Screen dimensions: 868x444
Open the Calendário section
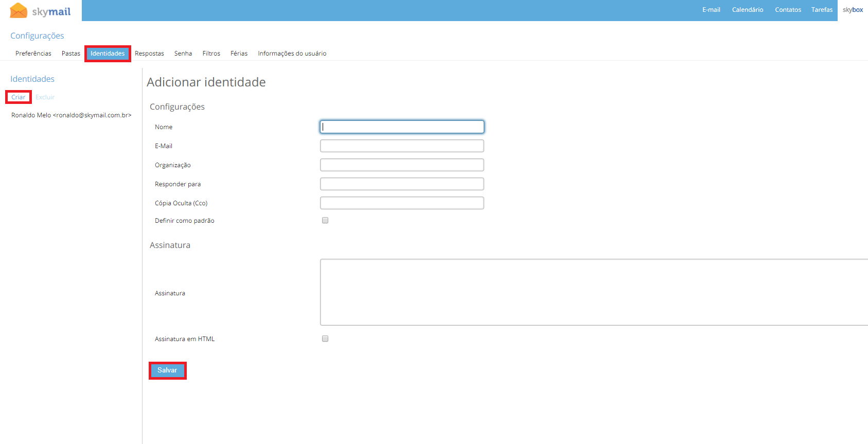[747, 10]
